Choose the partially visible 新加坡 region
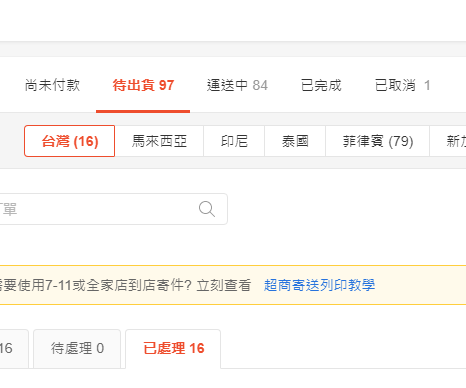The width and height of the screenshot is (466, 388). pyautogui.click(x=448, y=141)
